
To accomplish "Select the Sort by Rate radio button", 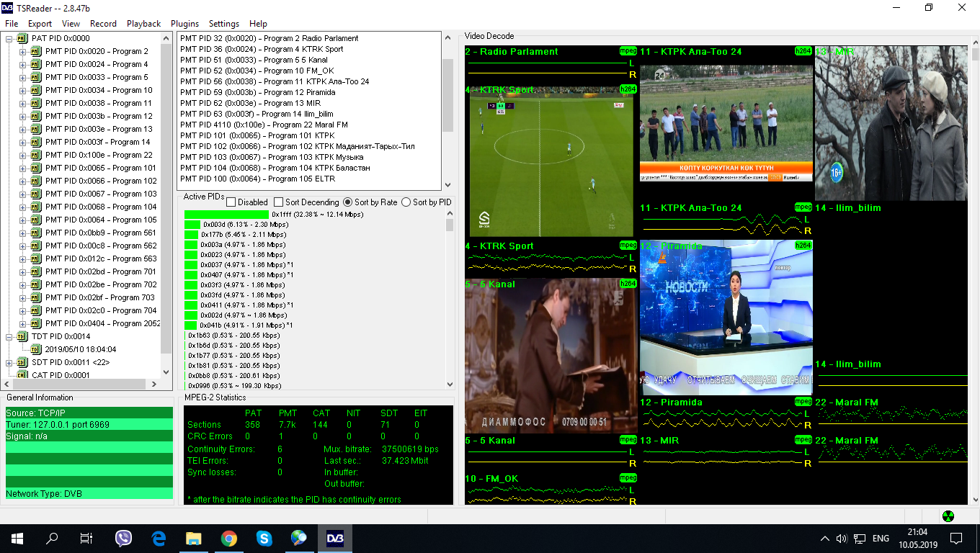I will point(348,202).
